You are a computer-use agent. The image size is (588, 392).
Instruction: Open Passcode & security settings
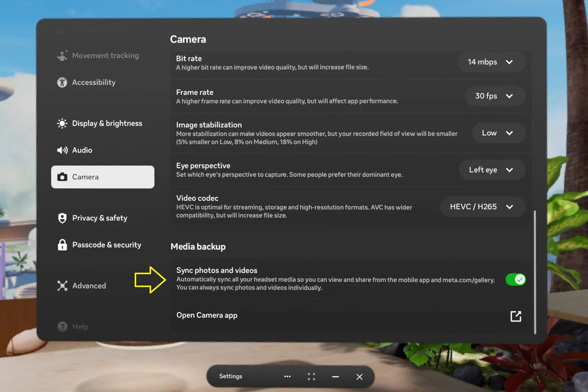click(x=103, y=245)
